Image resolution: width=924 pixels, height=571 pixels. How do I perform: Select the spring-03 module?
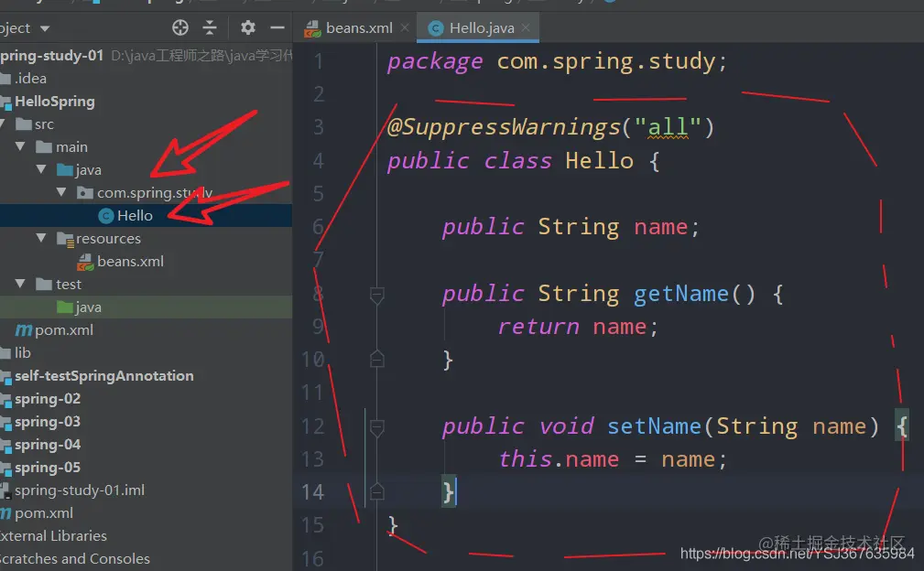point(48,422)
